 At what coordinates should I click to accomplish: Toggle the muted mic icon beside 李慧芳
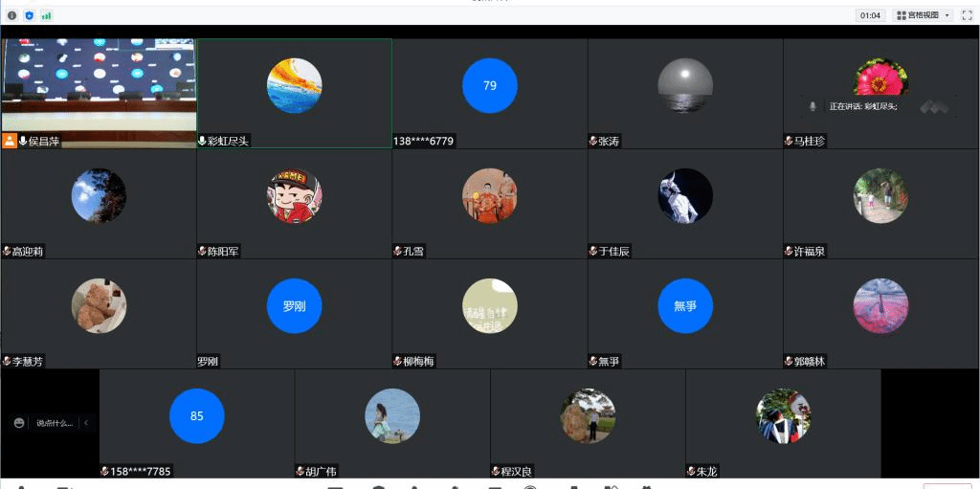7,362
